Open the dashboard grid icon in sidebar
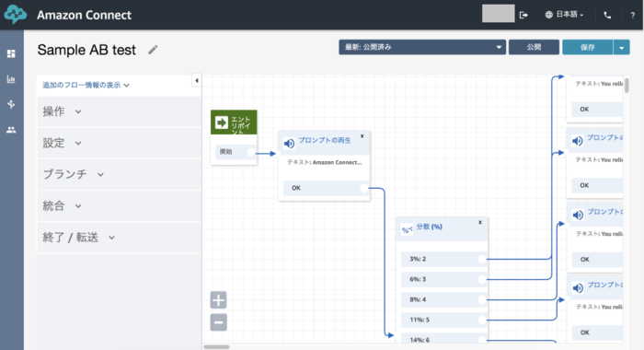Image resolution: width=644 pixels, height=350 pixels. (11, 53)
